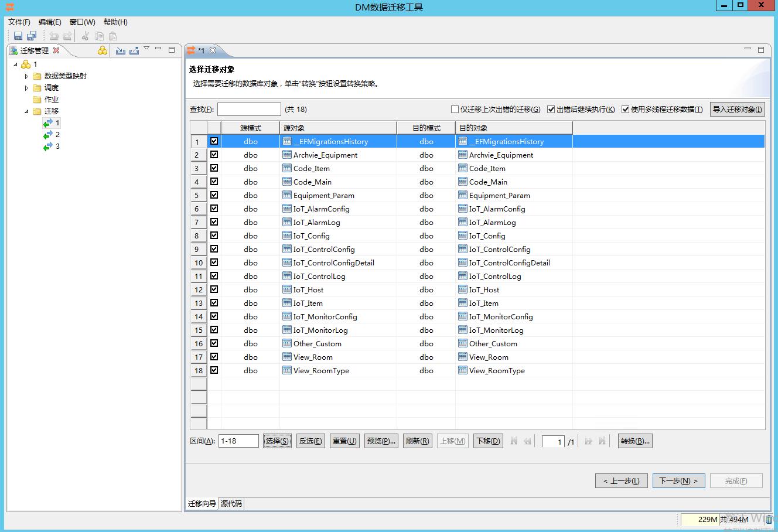Go to next page navigation icon
This screenshot has width=778, height=532.
tap(588, 441)
